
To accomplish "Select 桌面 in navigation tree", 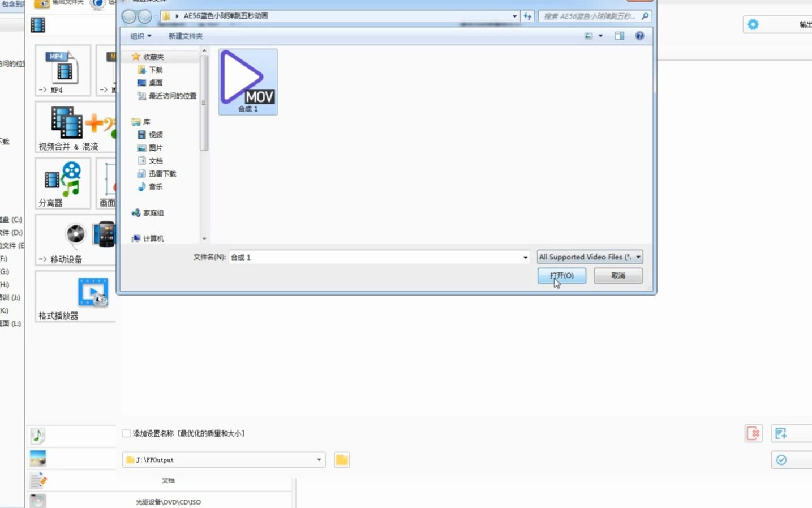I will coord(150,83).
